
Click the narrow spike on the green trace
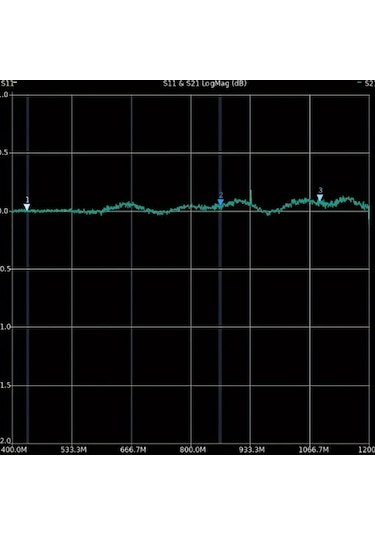[251, 197]
